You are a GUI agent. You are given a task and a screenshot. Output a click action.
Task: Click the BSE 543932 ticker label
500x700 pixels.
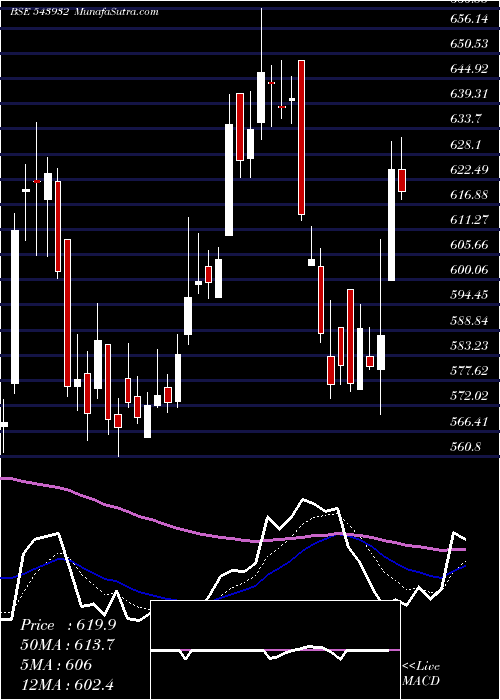pyautogui.click(x=39, y=12)
